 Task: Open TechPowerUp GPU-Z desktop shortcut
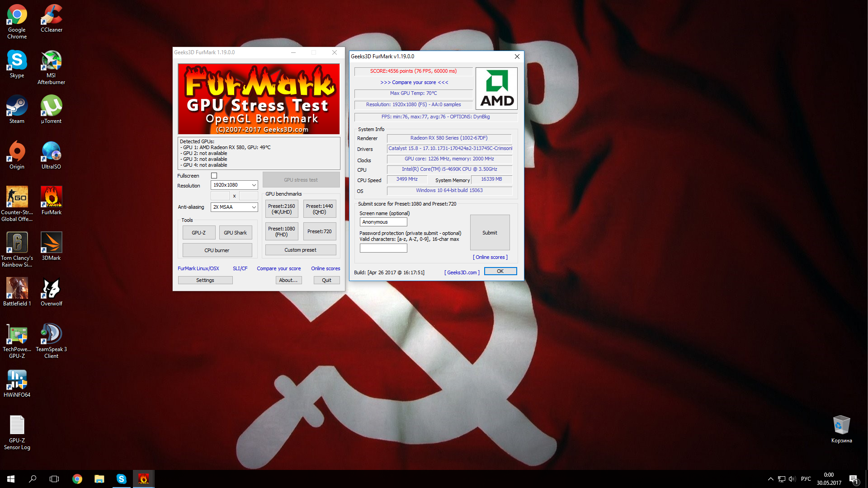coord(17,334)
